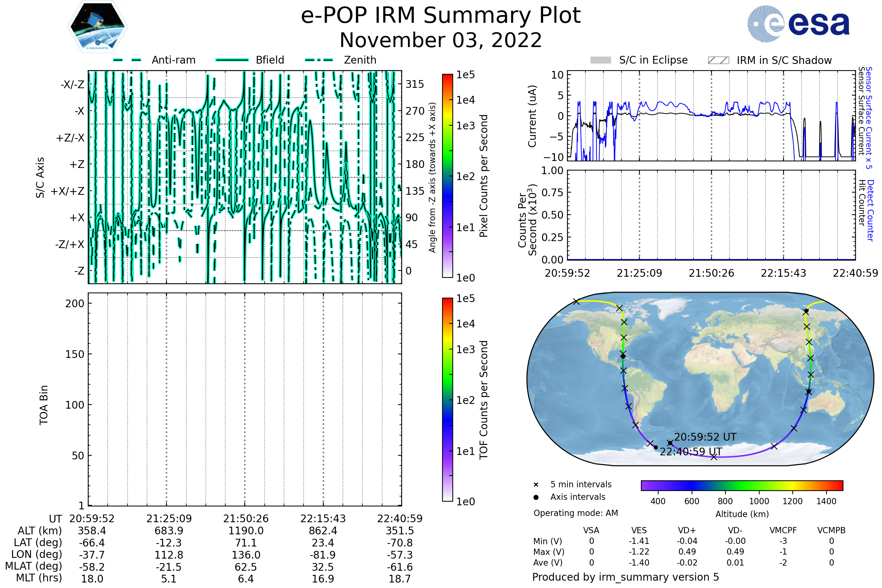Viewport: 882px width, 588px height.
Task: Click the ESA logo
Action: (799, 24)
